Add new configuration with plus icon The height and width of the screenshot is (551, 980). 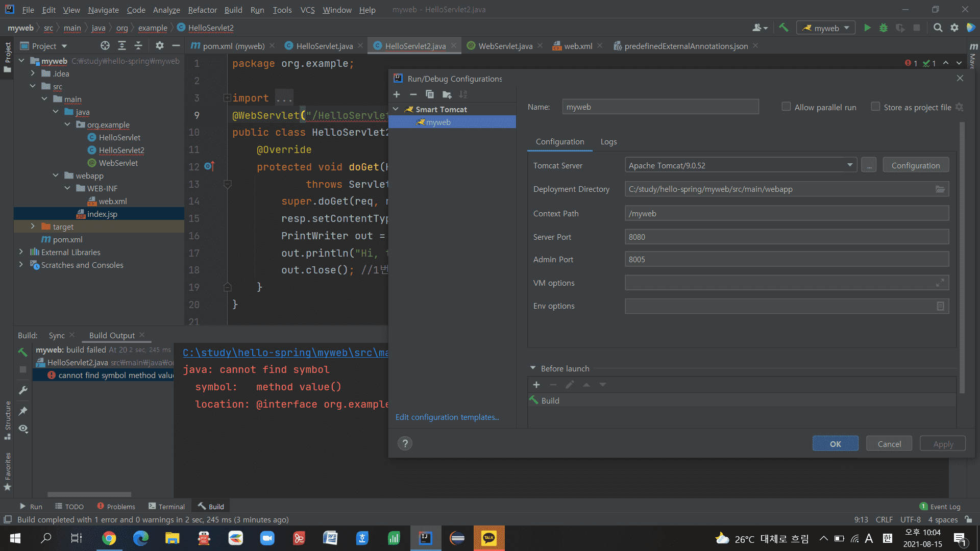pyautogui.click(x=397, y=94)
